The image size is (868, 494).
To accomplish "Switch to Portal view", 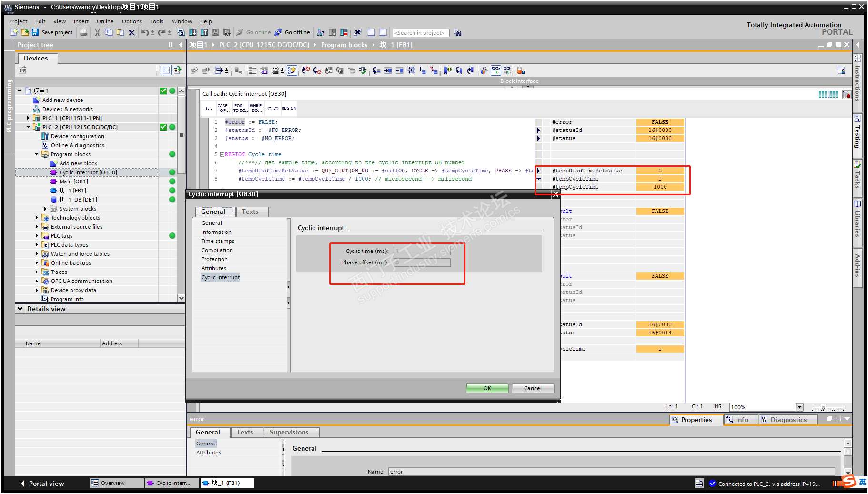I will click(42, 484).
